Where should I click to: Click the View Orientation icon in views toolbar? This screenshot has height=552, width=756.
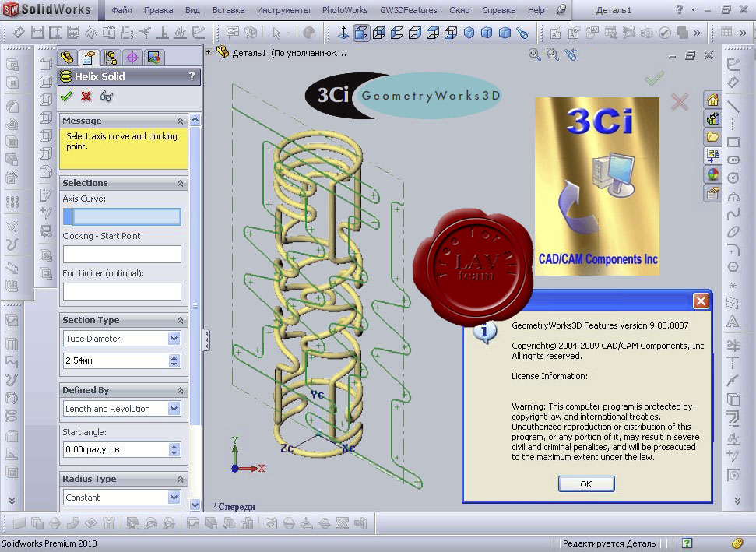(x=522, y=33)
